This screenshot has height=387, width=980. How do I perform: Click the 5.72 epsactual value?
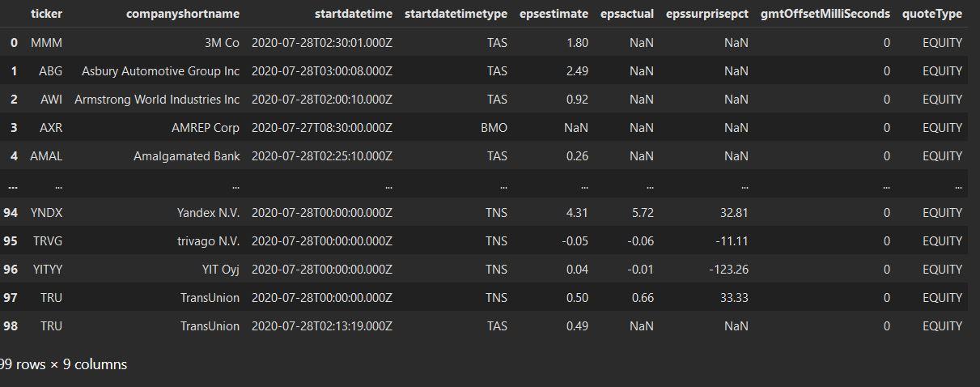coord(642,213)
